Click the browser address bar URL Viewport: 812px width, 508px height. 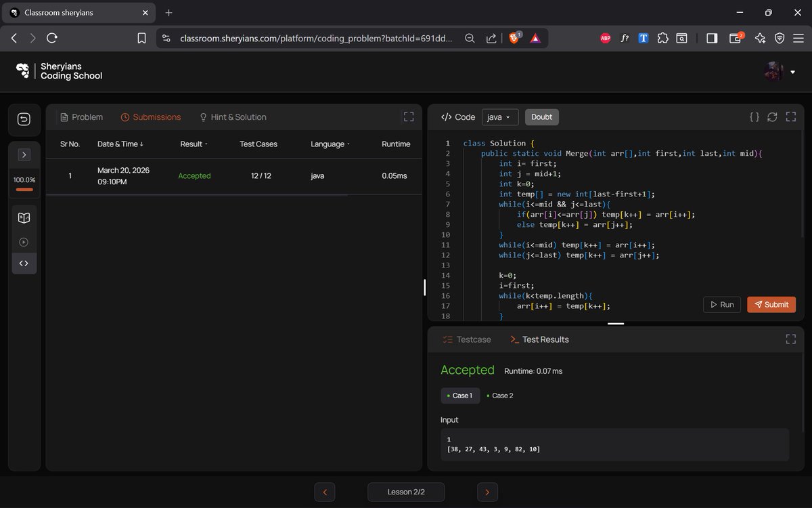click(x=317, y=39)
